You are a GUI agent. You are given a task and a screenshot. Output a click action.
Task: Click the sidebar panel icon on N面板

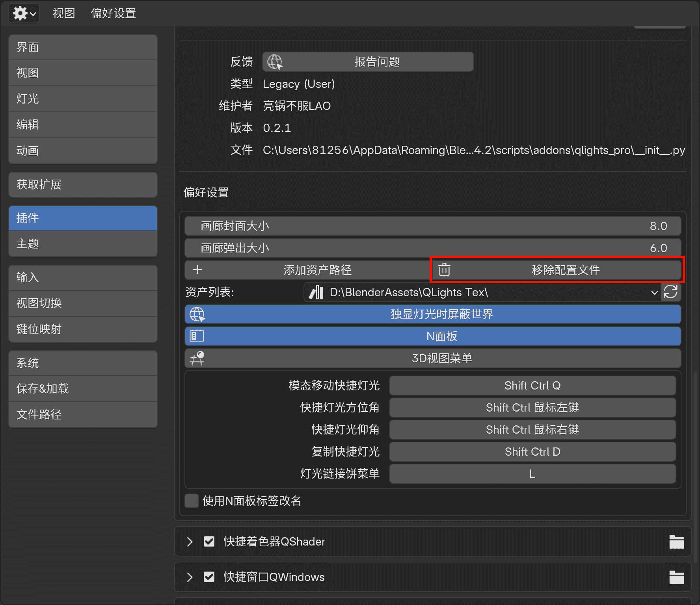point(197,336)
